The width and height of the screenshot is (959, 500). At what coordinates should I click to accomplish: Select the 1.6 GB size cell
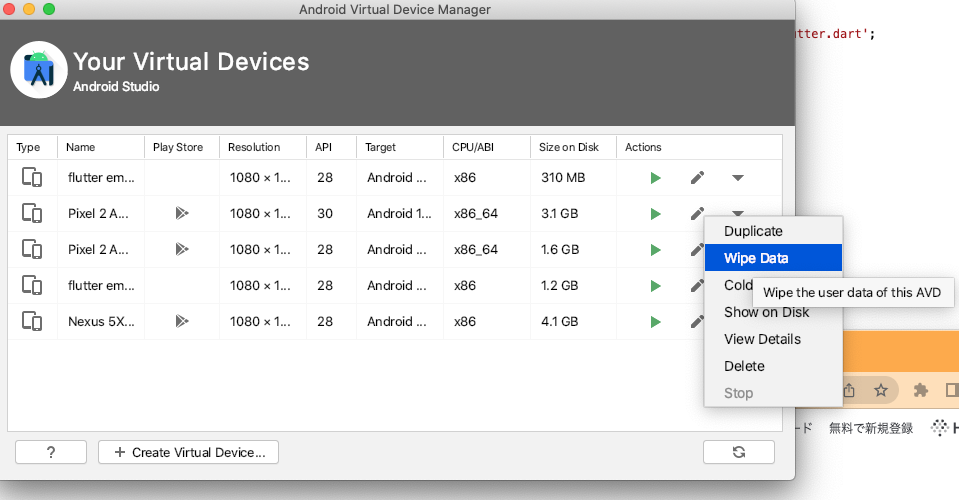click(573, 249)
